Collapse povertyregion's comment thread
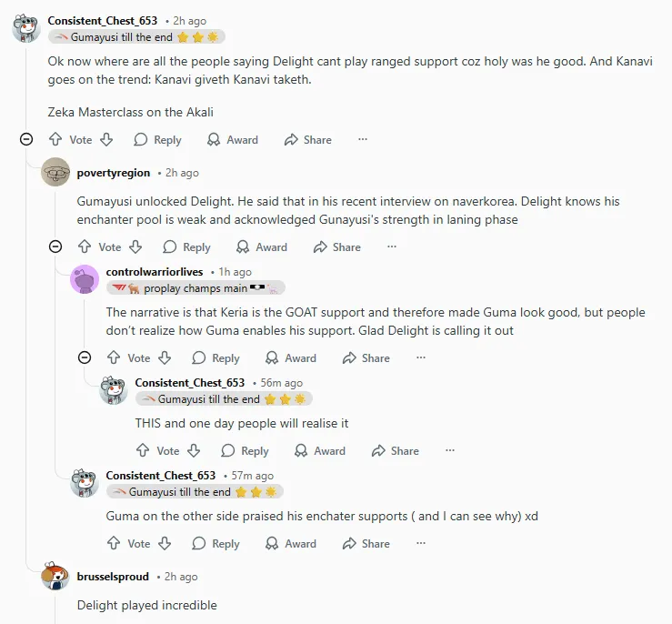The image size is (672, 624). click(x=55, y=247)
